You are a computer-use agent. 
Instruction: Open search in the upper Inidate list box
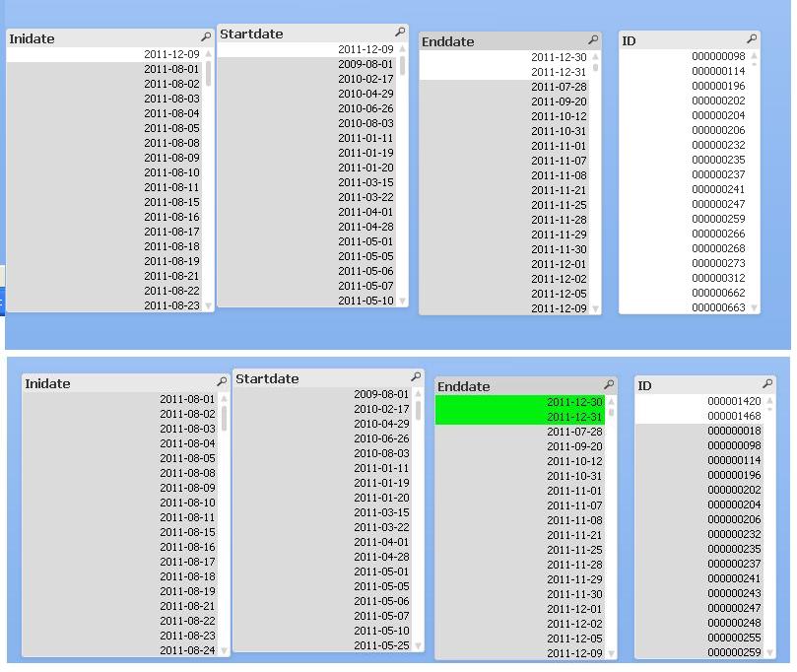206,36
